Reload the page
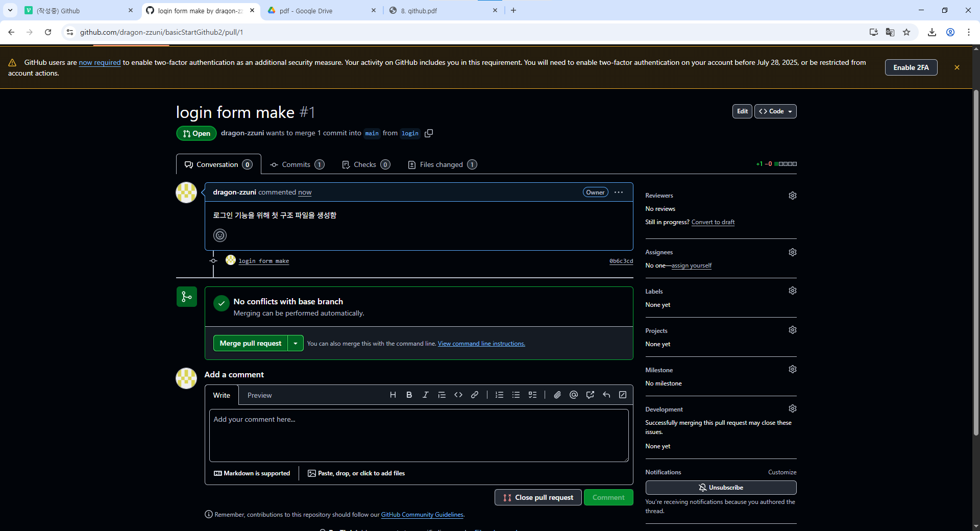The width and height of the screenshot is (980, 531). coord(48,32)
